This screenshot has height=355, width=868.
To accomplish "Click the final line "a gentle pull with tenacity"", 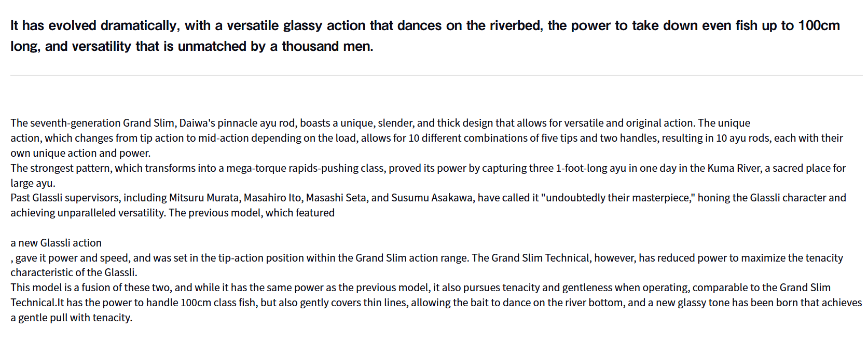I will tap(72, 318).
